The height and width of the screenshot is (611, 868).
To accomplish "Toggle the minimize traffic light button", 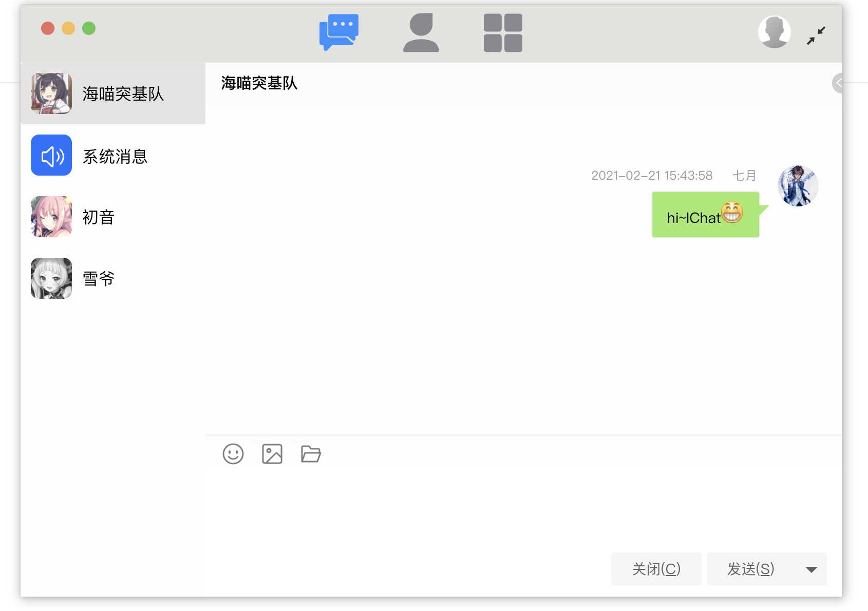I will pyautogui.click(x=68, y=28).
